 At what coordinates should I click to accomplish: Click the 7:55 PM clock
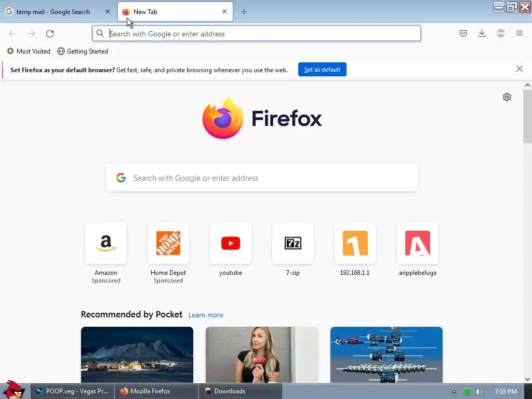[506, 392]
